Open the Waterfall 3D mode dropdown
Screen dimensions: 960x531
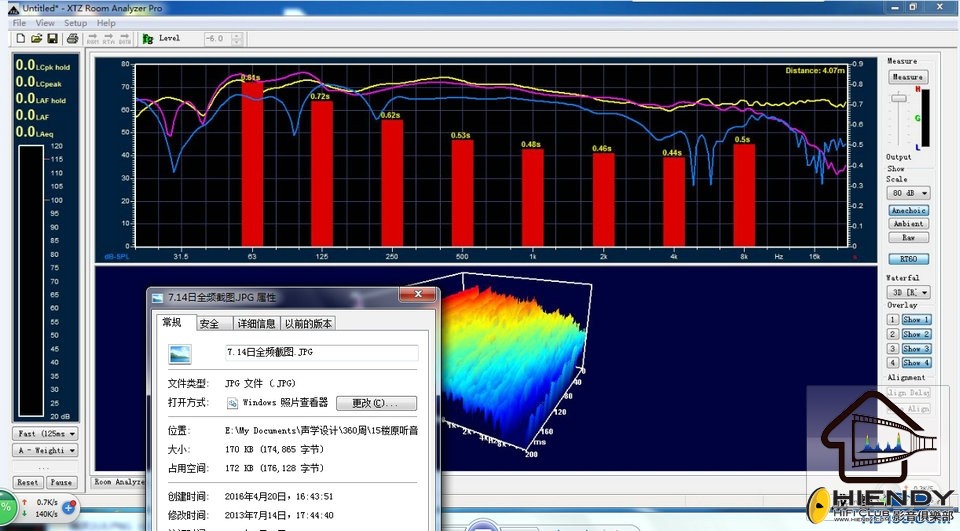click(x=909, y=292)
